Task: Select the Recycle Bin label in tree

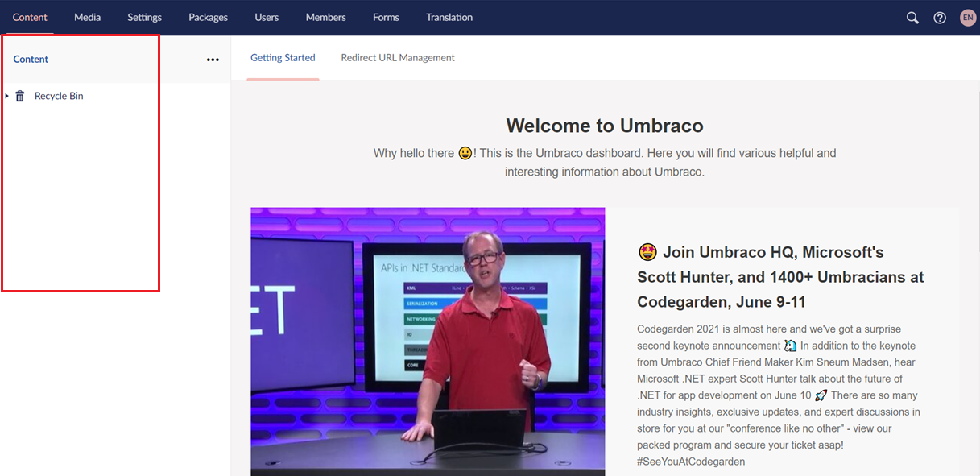Action: [x=59, y=97]
